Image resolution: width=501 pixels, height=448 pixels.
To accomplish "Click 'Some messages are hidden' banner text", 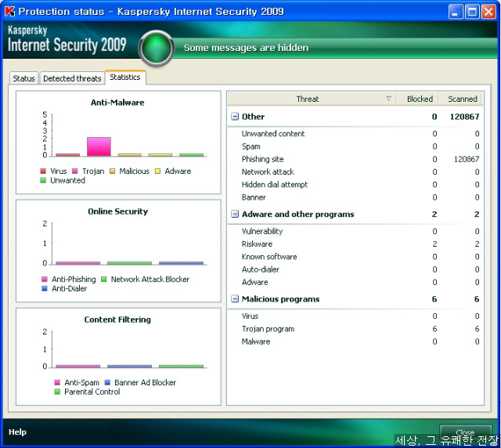I will [246, 48].
